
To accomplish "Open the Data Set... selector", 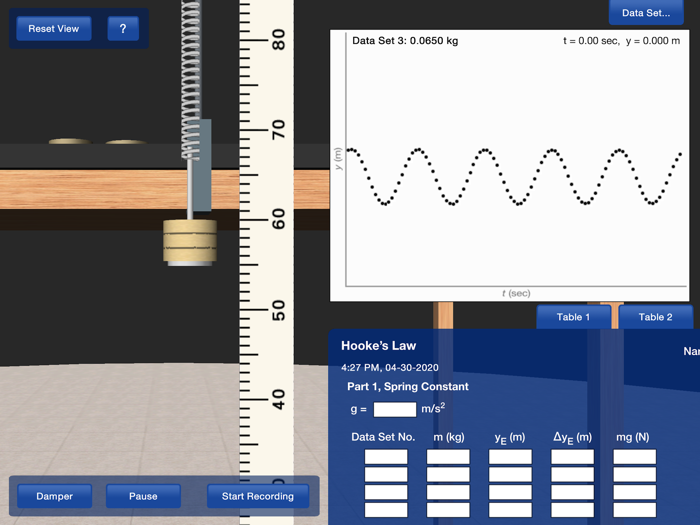I will (x=646, y=13).
